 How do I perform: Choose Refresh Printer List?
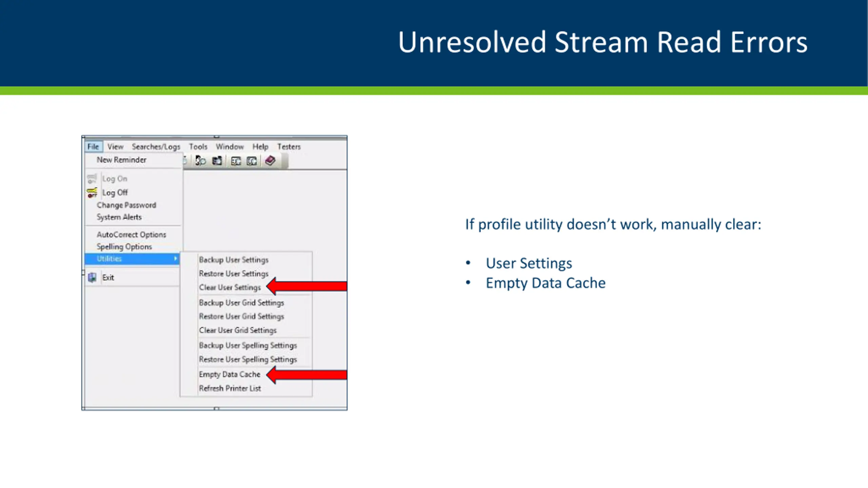coord(230,388)
